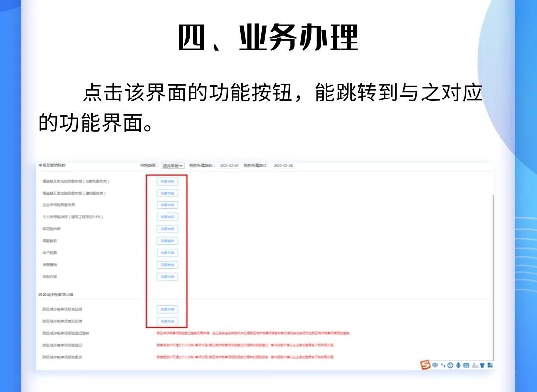
Task: Click the 清缴税款 row label
Action: pyautogui.click(x=50, y=241)
